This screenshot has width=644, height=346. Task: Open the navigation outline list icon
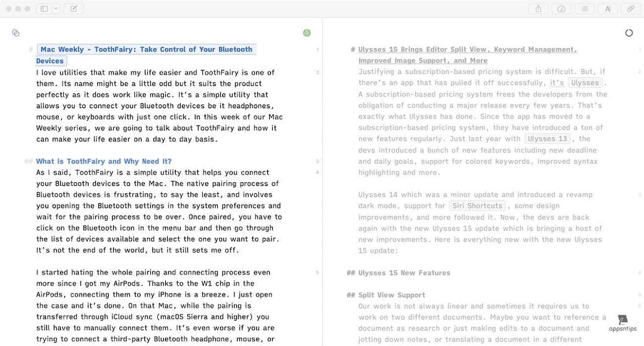pyautogui.click(x=584, y=9)
